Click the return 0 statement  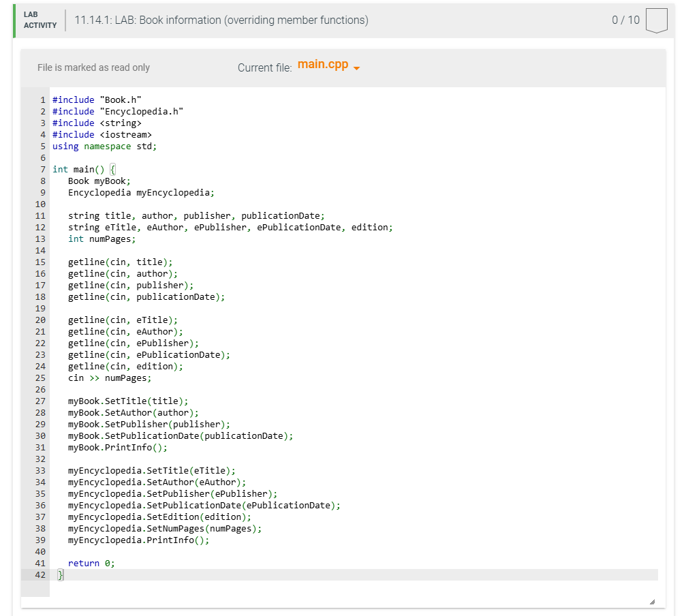tap(90, 563)
